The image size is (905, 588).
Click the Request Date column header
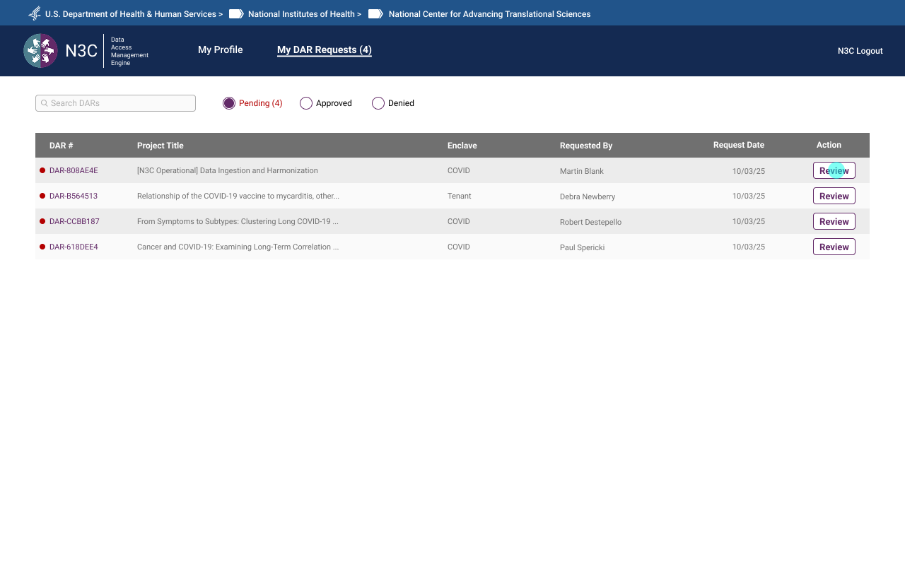(x=738, y=145)
